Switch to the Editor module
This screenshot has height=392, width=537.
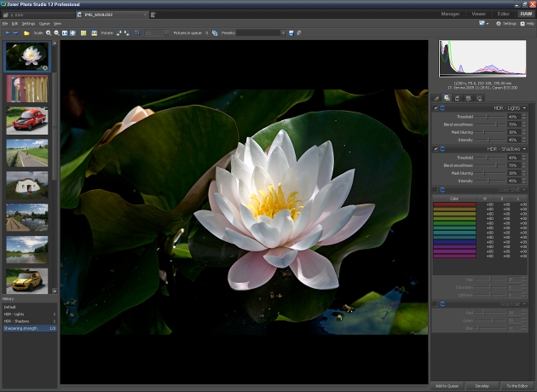pos(504,14)
